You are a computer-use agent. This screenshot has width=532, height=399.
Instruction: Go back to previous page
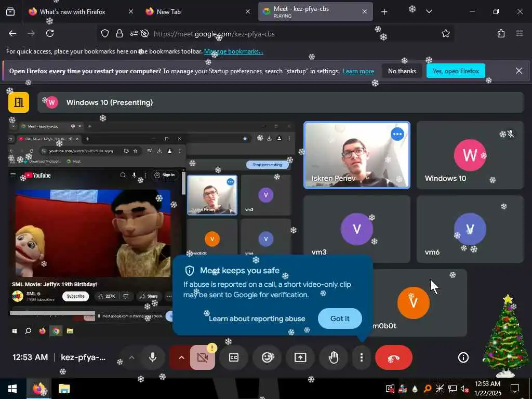click(12, 33)
